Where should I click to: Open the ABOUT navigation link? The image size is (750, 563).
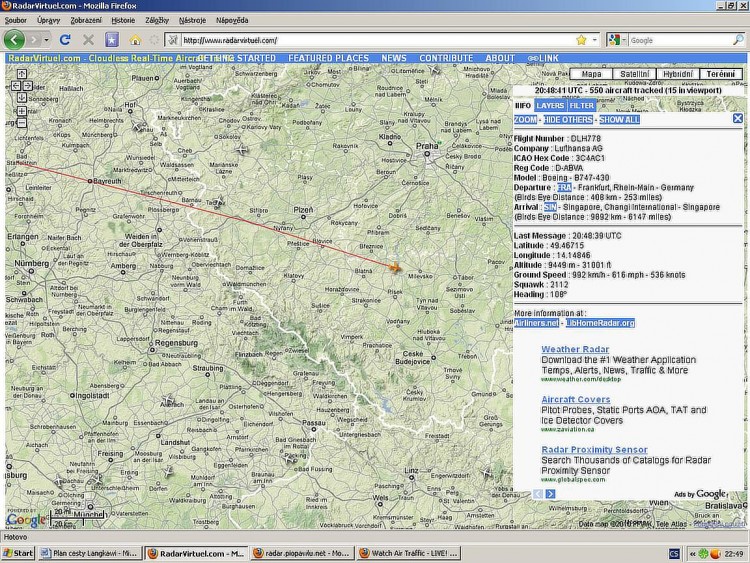coord(500,58)
